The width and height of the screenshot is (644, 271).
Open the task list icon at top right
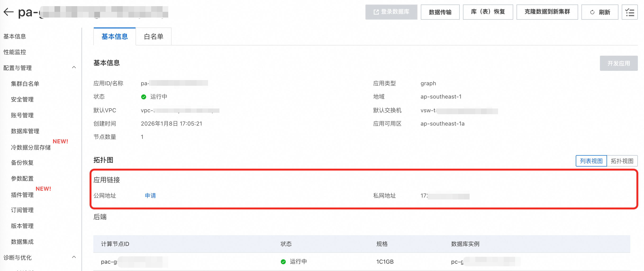pos(629,12)
